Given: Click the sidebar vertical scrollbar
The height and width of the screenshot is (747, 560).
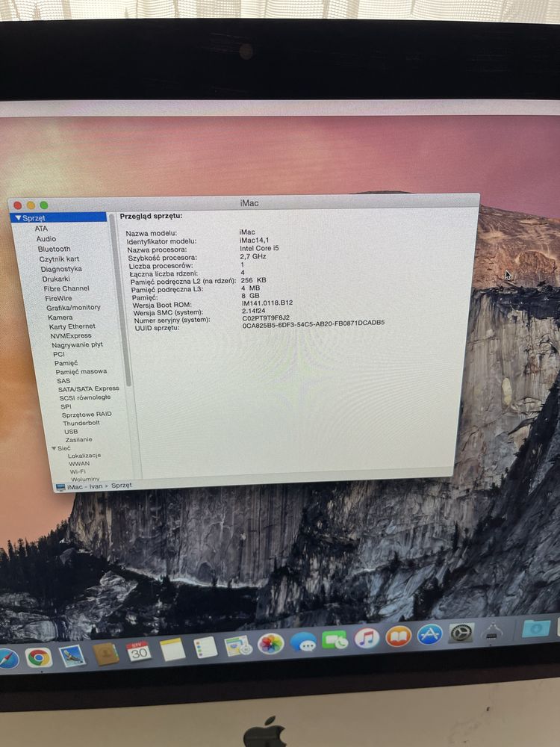Looking at the screenshot, I should [x=120, y=300].
